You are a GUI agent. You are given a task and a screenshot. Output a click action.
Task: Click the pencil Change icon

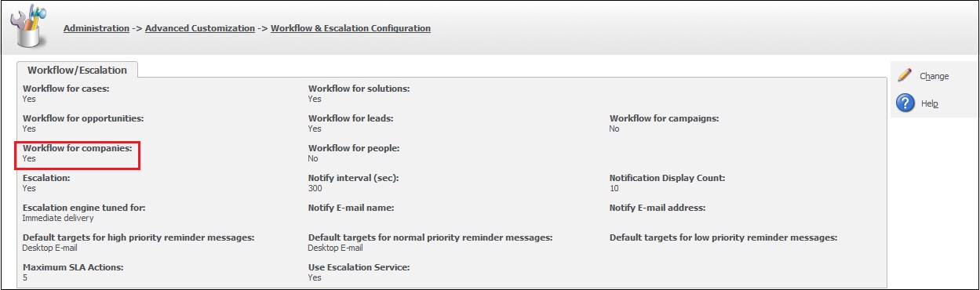pyautogui.click(x=905, y=75)
